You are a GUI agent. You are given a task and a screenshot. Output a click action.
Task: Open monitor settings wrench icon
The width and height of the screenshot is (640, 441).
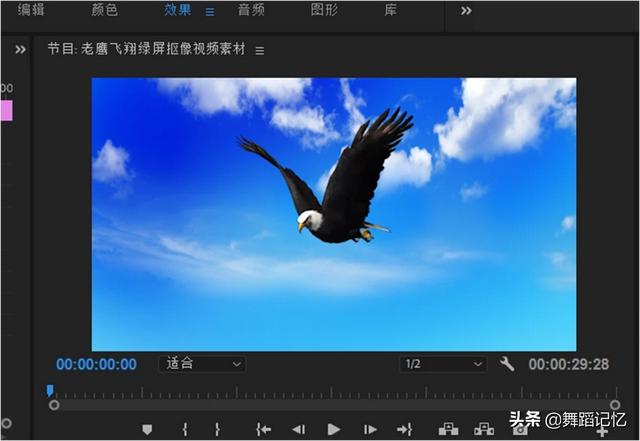[507, 364]
